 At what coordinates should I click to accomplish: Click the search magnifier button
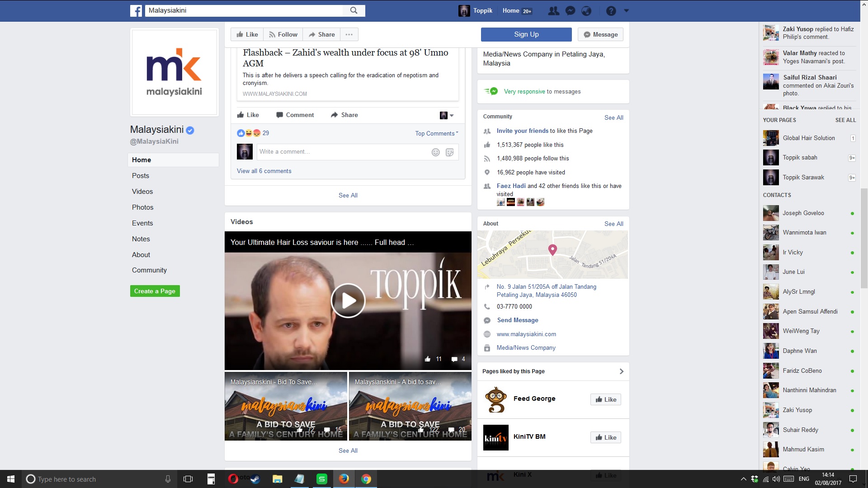tap(354, 10)
